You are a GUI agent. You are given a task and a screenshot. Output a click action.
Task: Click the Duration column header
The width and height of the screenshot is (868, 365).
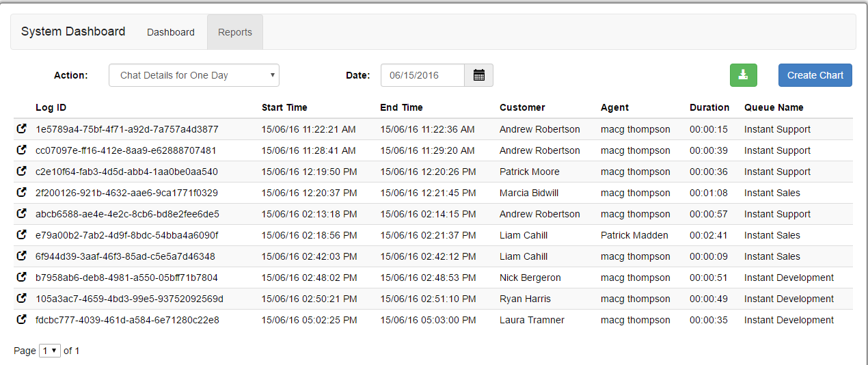point(709,107)
